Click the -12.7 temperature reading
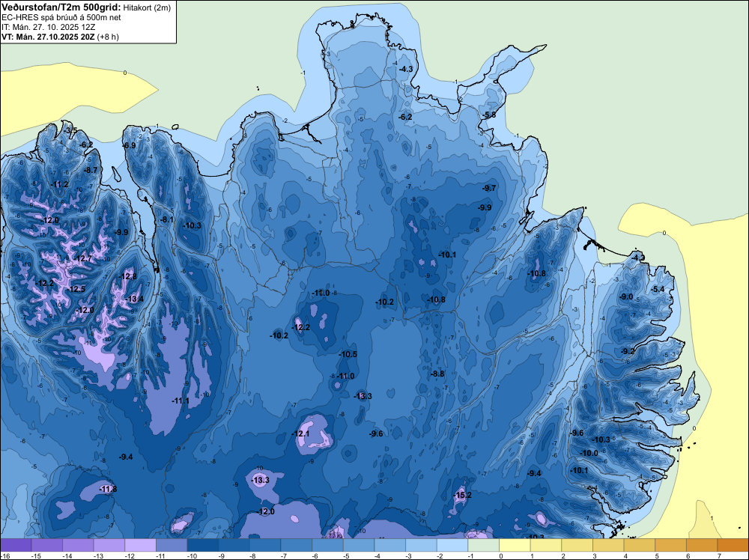 [83, 259]
